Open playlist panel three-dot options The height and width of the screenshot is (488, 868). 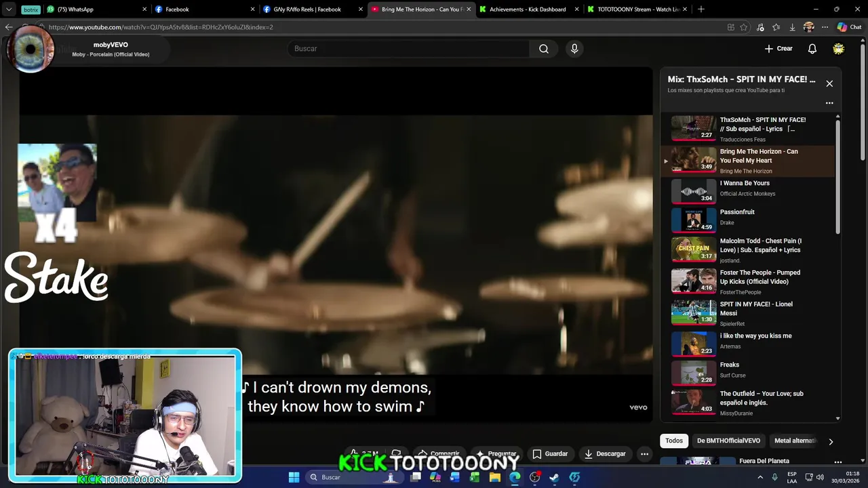click(x=829, y=103)
